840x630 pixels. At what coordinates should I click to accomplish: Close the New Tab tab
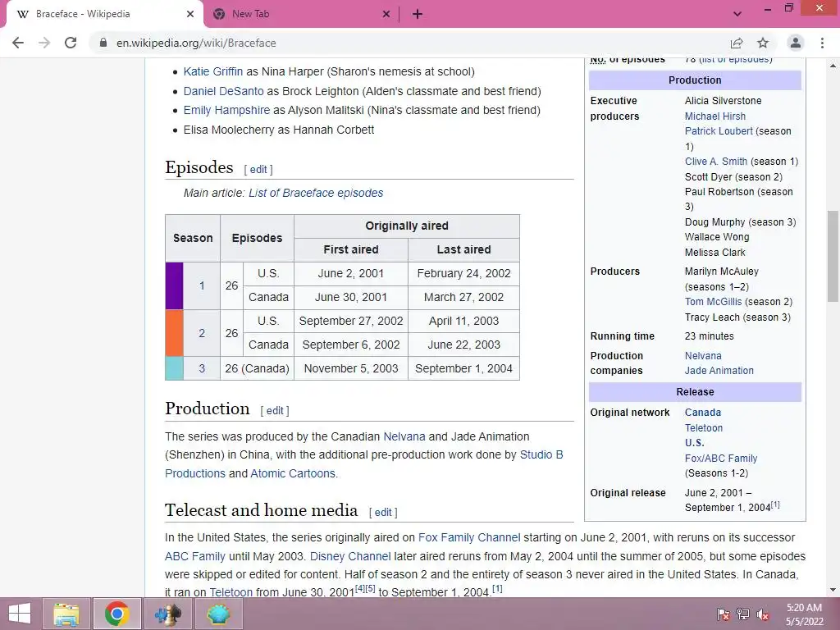click(386, 14)
